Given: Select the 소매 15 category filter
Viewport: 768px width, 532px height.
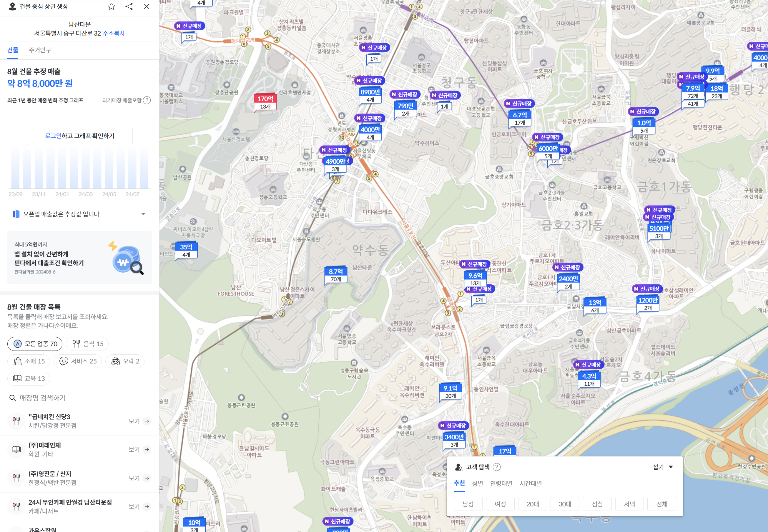Looking at the screenshot, I should pyautogui.click(x=29, y=361).
